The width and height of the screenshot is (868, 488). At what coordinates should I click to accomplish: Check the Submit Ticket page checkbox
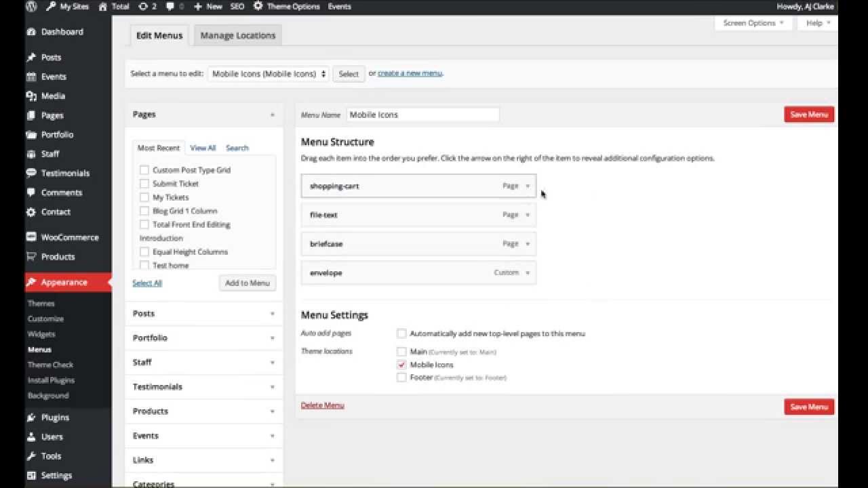point(144,184)
